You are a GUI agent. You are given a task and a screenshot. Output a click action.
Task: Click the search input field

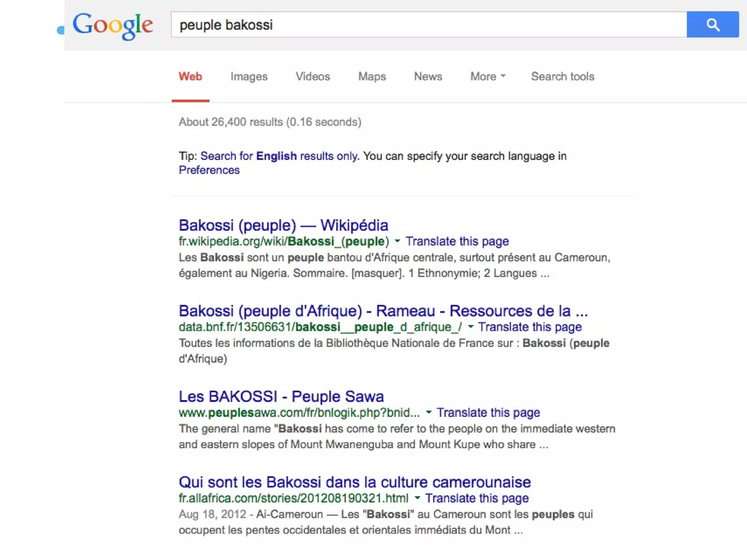pyautogui.click(x=429, y=24)
